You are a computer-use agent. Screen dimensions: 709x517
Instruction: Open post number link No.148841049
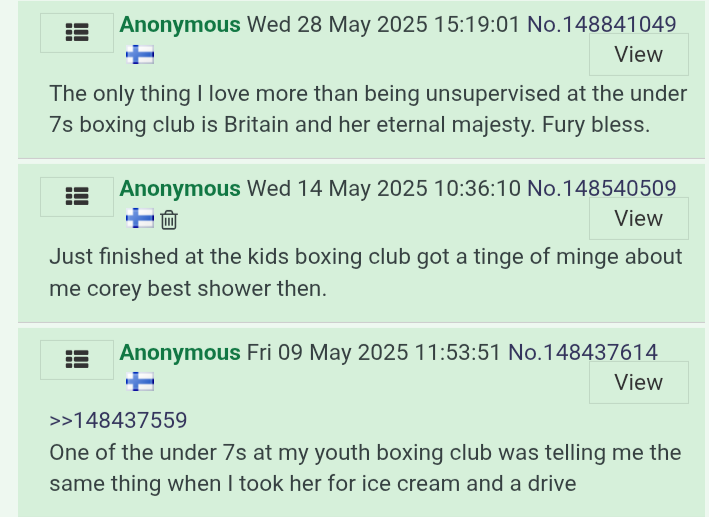click(602, 24)
